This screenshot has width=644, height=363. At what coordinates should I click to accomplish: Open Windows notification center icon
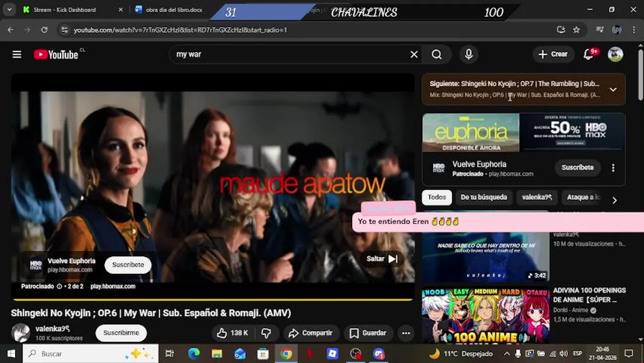(628, 353)
